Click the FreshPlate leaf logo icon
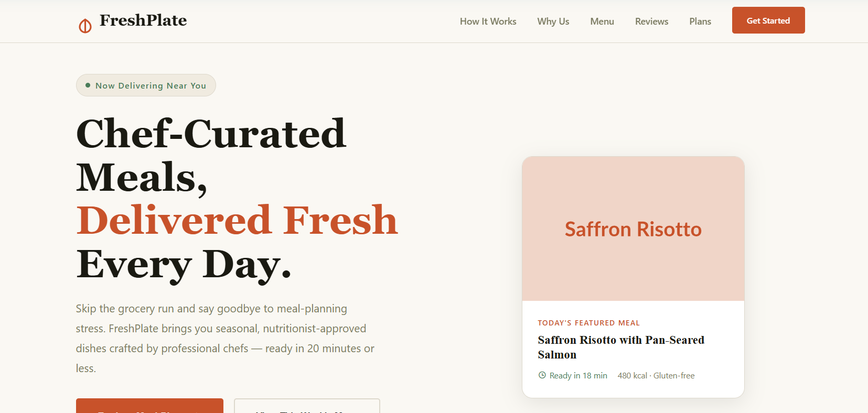Image resolution: width=868 pixels, height=413 pixels. point(85,25)
